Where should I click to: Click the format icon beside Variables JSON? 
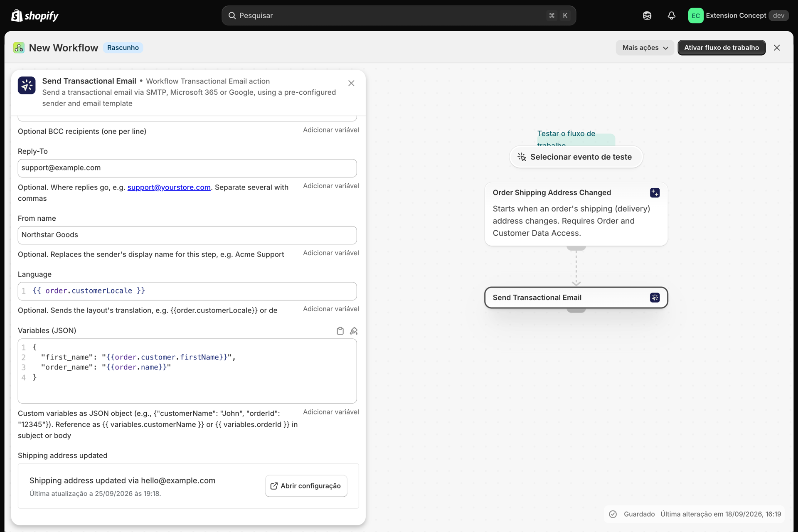[354, 331]
